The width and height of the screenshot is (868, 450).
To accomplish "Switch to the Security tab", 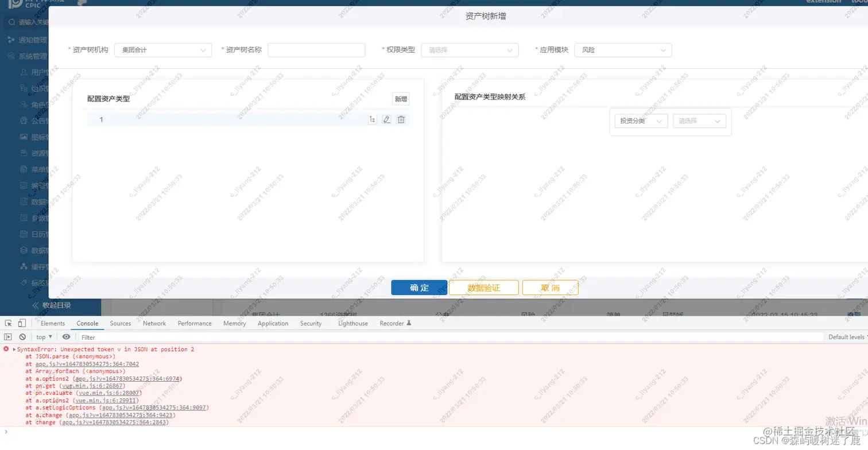I will pyautogui.click(x=311, y=323).
